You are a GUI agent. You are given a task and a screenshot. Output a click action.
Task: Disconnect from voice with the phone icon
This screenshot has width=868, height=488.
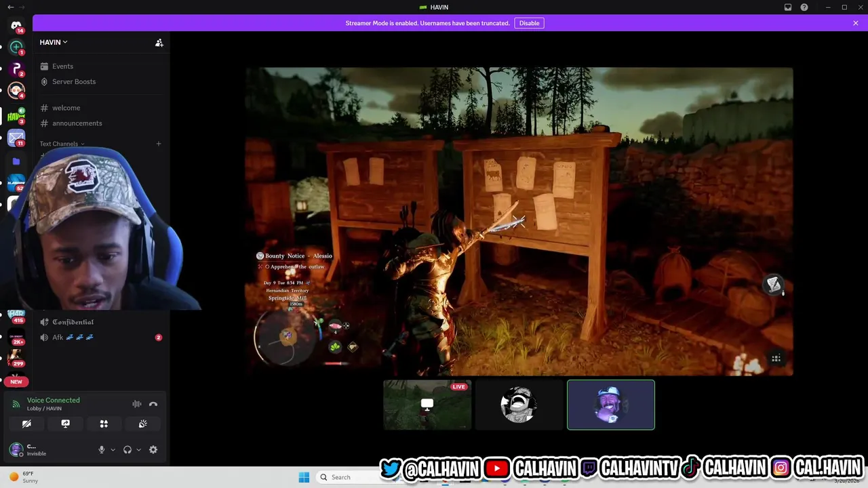(153, 404)
